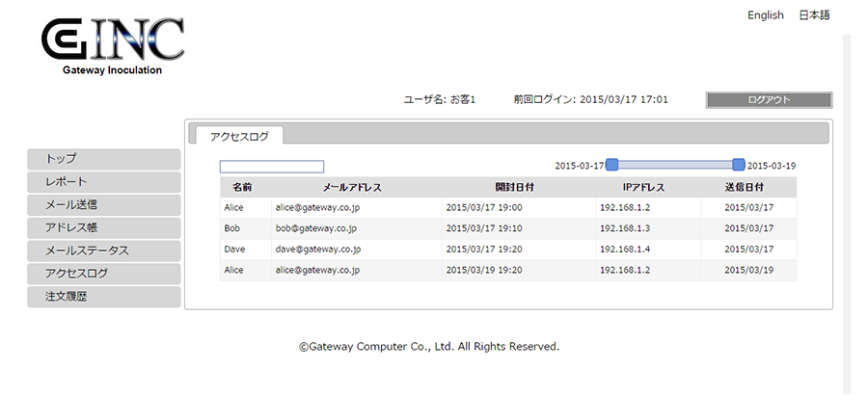Select メールステータス in the sidebar
Image resolution: width=868 pixels, height=395 pixels.
point(104,251)
